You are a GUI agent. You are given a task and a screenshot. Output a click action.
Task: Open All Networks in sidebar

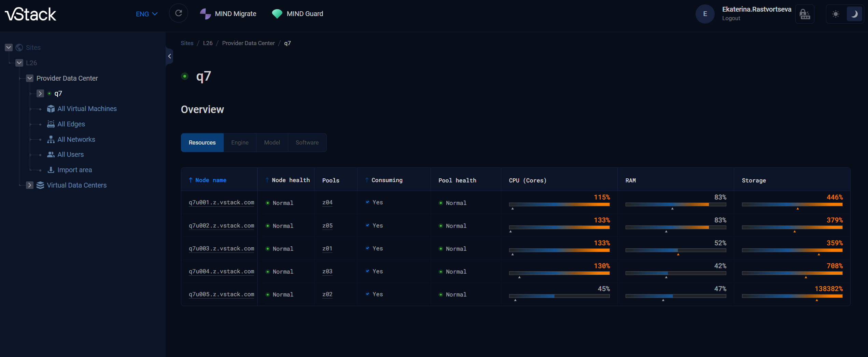76,139
